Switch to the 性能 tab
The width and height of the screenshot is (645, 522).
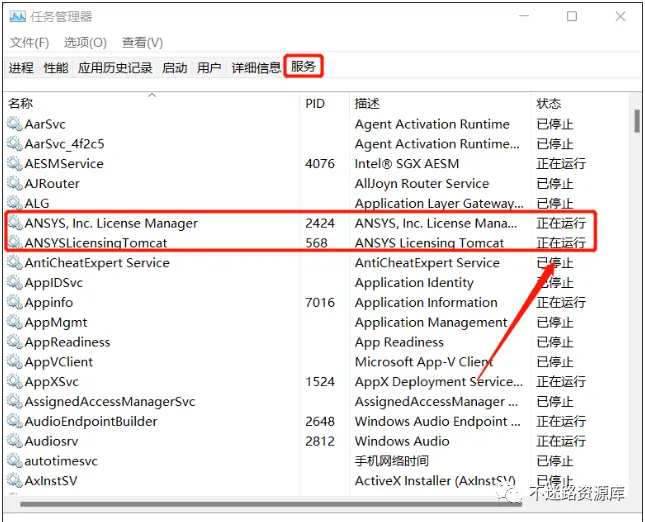[56, 67]
